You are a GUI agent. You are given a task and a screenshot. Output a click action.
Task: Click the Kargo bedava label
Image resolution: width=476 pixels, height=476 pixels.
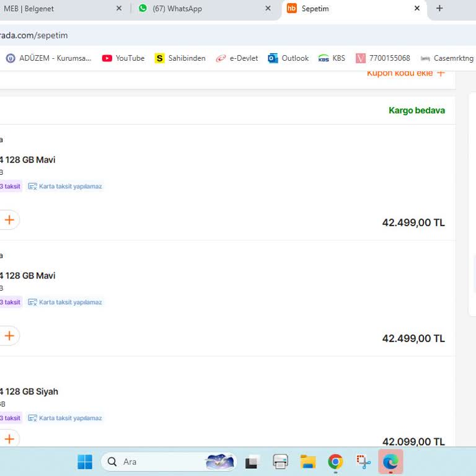[x=416, y=110]
